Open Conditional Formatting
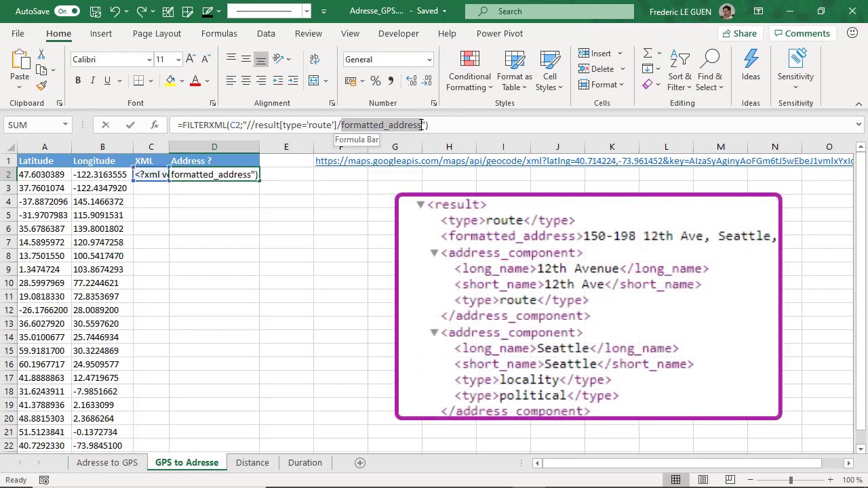Screen dimensions: 868x488 point(469,71)
